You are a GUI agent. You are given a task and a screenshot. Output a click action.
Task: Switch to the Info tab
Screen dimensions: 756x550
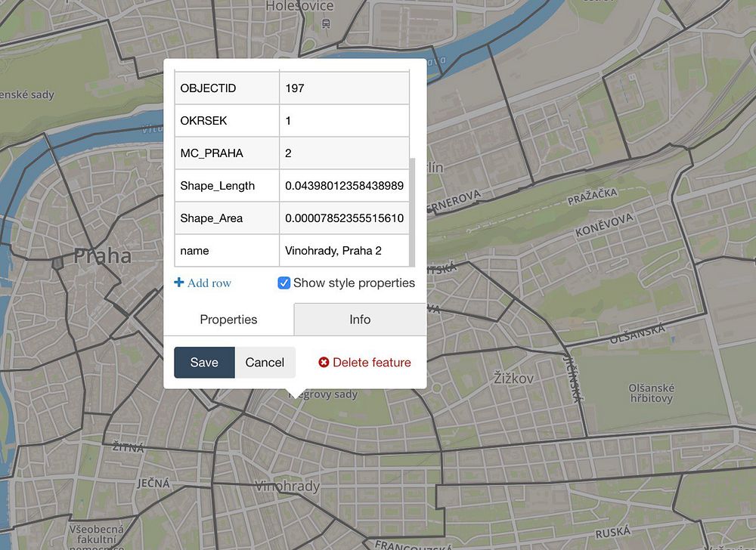[x=360, y=320]
